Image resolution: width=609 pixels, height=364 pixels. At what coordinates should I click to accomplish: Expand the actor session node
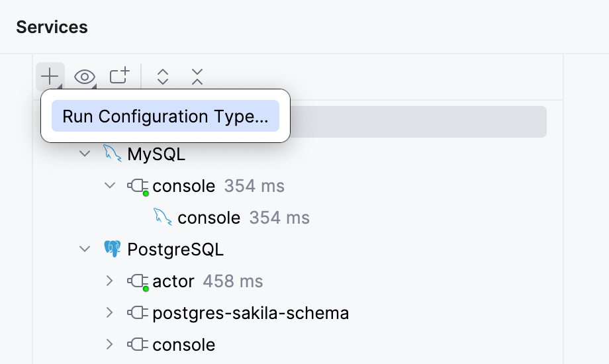110,281
